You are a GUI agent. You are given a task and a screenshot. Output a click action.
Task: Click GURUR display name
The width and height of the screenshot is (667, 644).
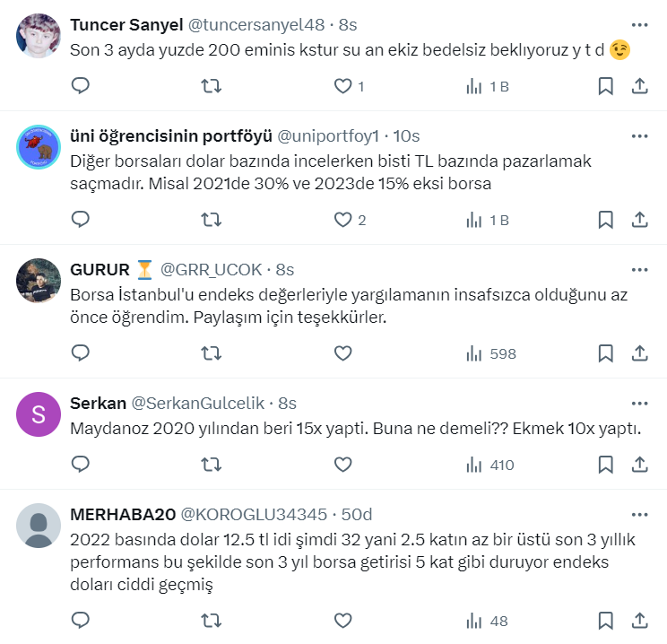[x=99, y=269]
